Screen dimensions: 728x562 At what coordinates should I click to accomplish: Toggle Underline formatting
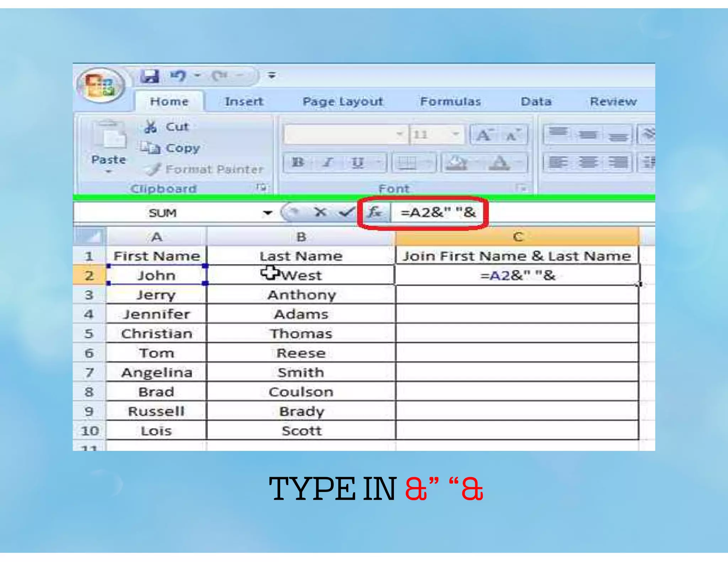coord(357,163)
